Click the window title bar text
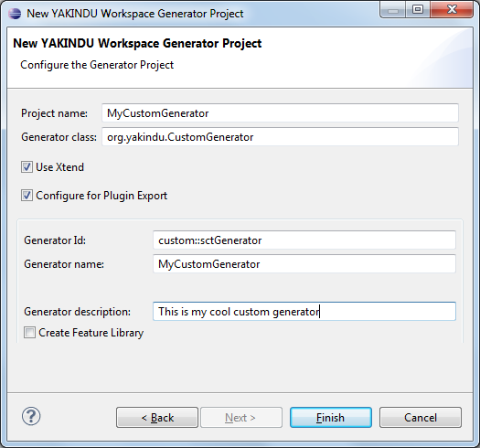Viewport: 480px width, 448px height. pos(135,14)
